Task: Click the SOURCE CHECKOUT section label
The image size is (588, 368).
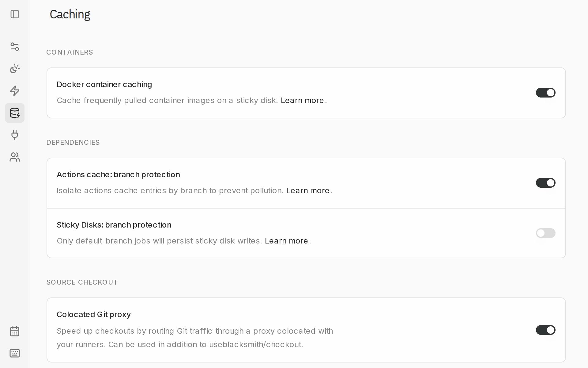Action: 82,282
